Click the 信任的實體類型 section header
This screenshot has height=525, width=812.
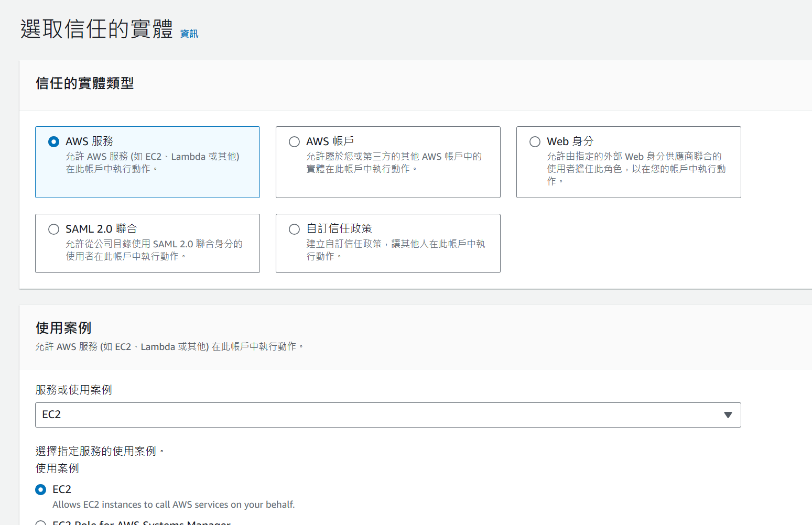click(84, 83)
